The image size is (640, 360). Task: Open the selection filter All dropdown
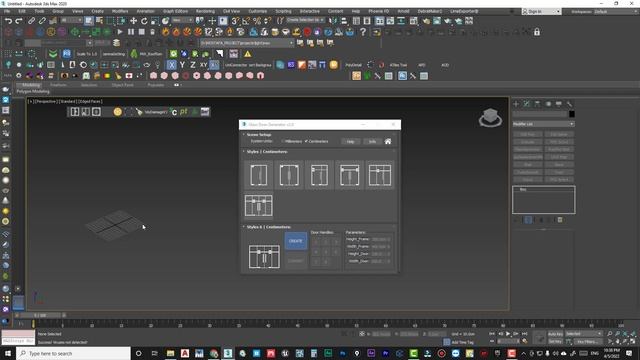[71, 20]
